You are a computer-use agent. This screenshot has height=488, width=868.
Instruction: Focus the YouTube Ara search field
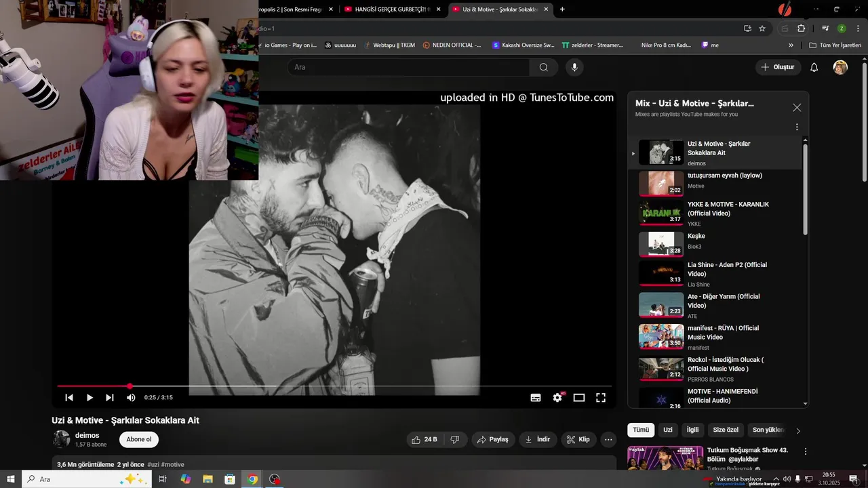(408, 67)
